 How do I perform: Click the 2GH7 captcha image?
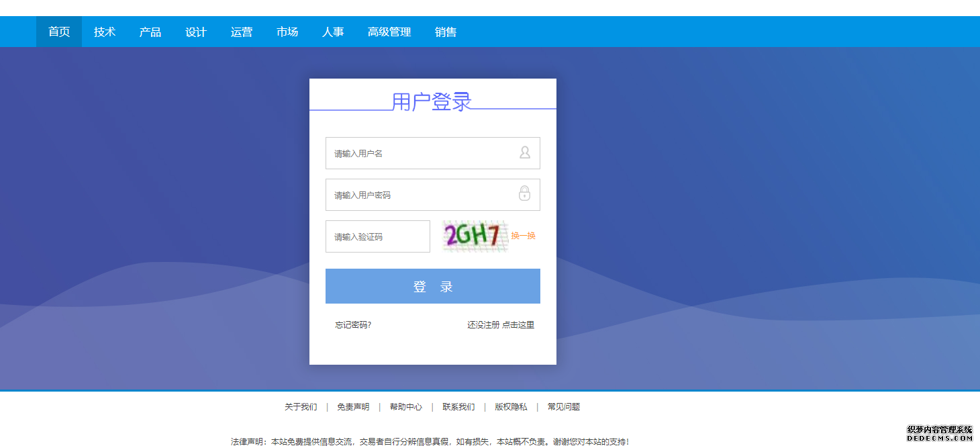[474, 236]
